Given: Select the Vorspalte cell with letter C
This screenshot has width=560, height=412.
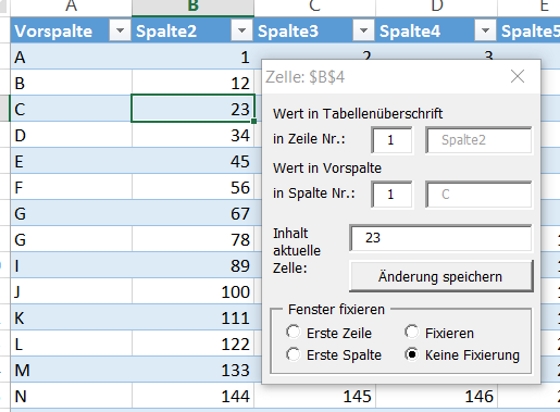Looking at the screenshot, I should 71,109.
